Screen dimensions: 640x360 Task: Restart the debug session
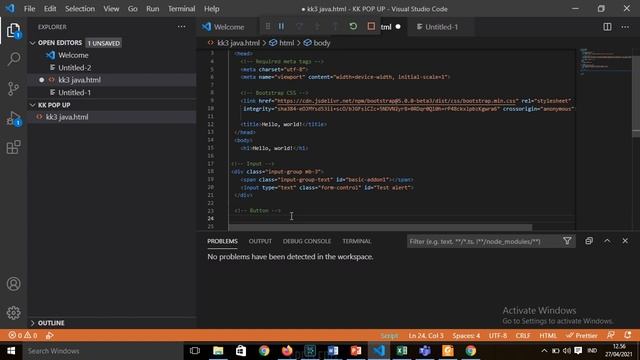click(x=353, y=27)
